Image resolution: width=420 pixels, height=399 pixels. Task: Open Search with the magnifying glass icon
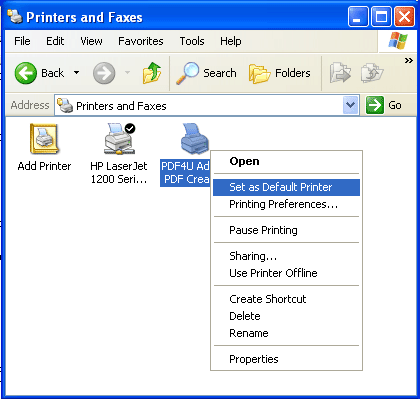coord(187,73)
